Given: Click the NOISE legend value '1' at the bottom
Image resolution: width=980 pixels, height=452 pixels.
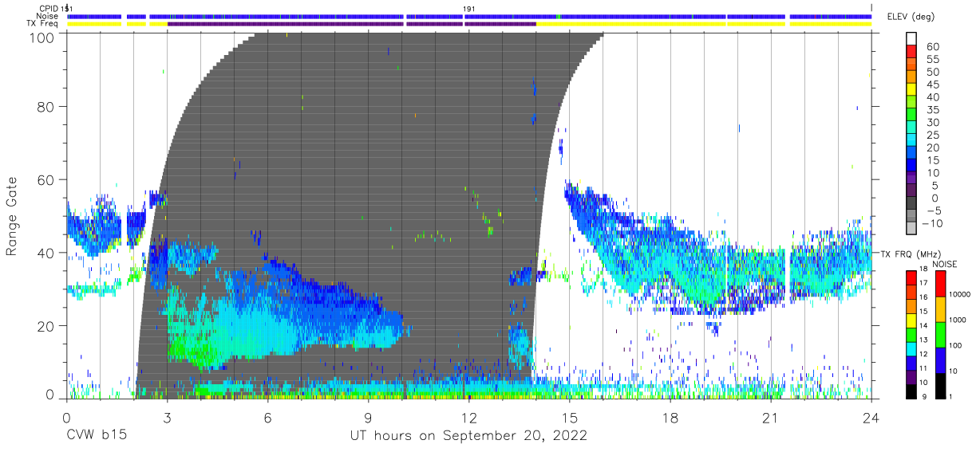Looking at the screenshot, I should pos(952,396).
